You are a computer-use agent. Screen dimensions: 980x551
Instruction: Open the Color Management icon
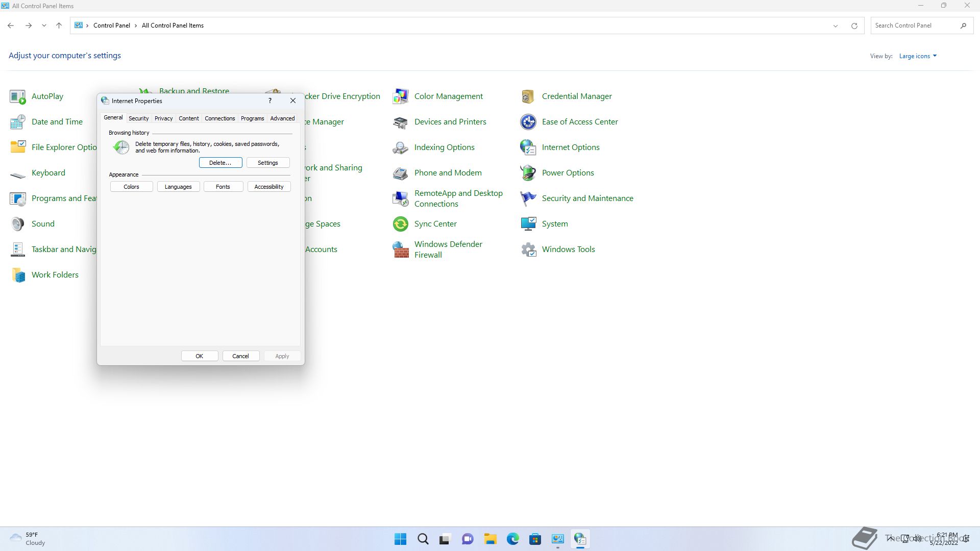401,96
